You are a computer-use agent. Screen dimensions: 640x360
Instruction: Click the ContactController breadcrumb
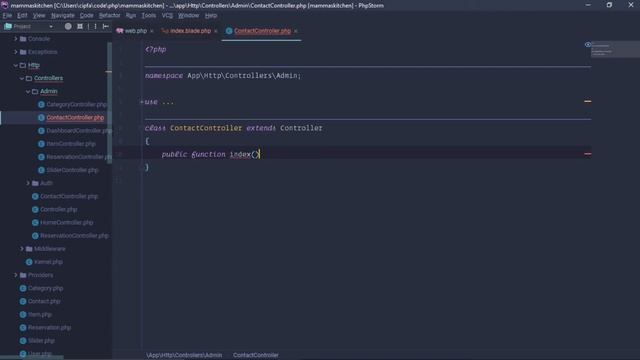pos(256,355)
